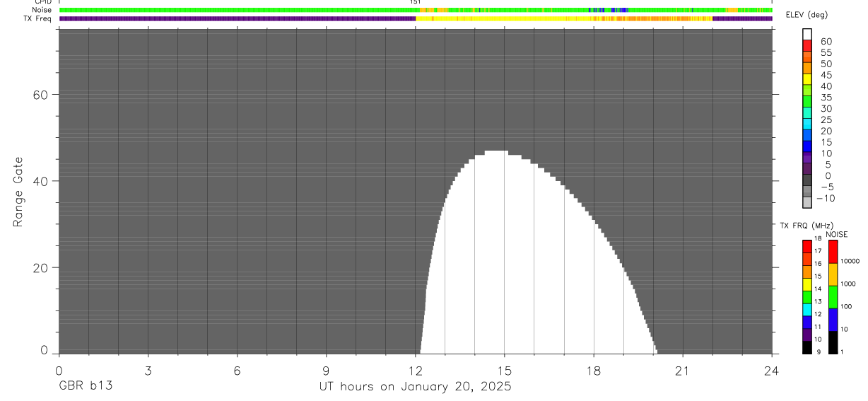Click the ELEV colorbar label "35"
The width and height of the screenshot is (868, 401).
click(x=826, y=98)
